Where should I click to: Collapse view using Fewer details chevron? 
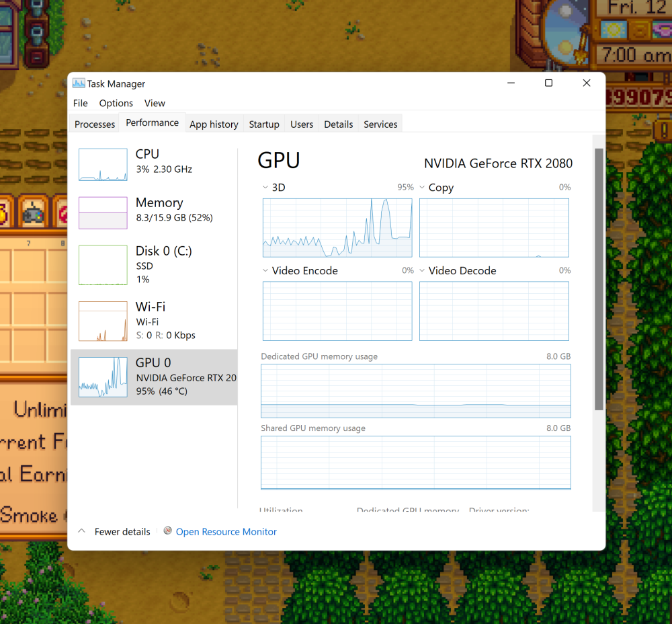(82, 531)
